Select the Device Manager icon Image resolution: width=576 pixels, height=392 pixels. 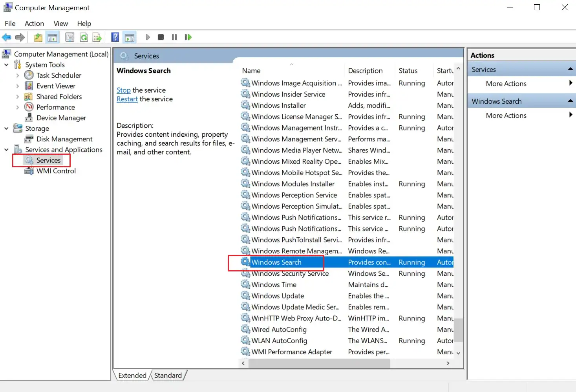(29, 117)
